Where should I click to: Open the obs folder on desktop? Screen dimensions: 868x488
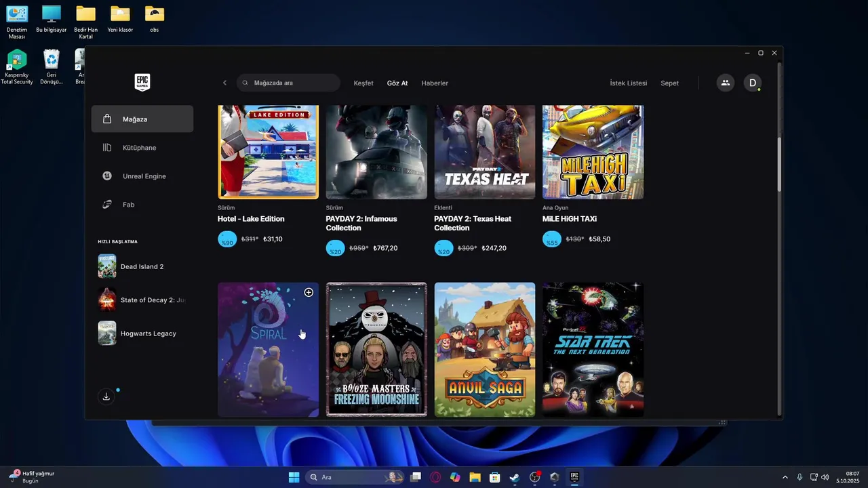coord(155,19)
